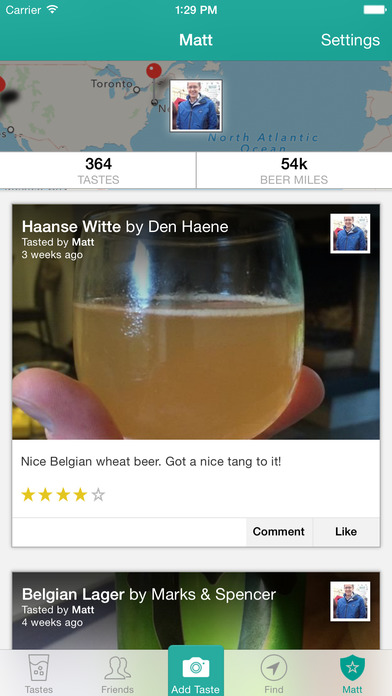The image size is (392, 696).
Task: Open the Tastes tab glass icon
Action: (39, 668)
